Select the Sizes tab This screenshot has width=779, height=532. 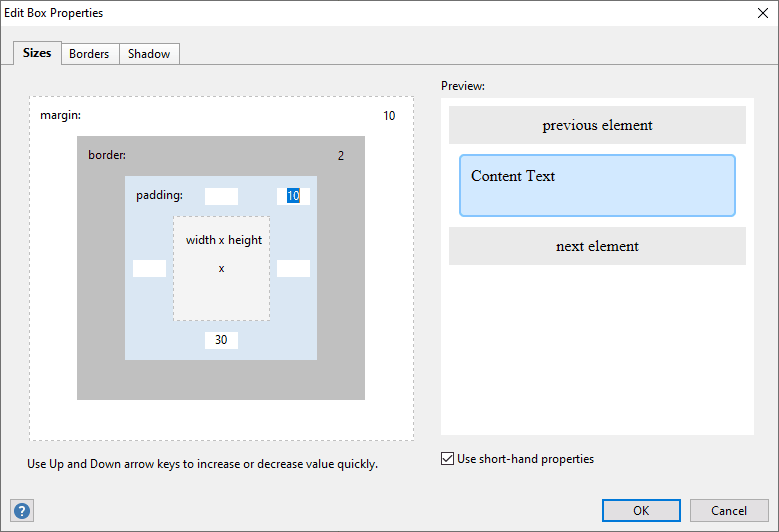[37, 53]
